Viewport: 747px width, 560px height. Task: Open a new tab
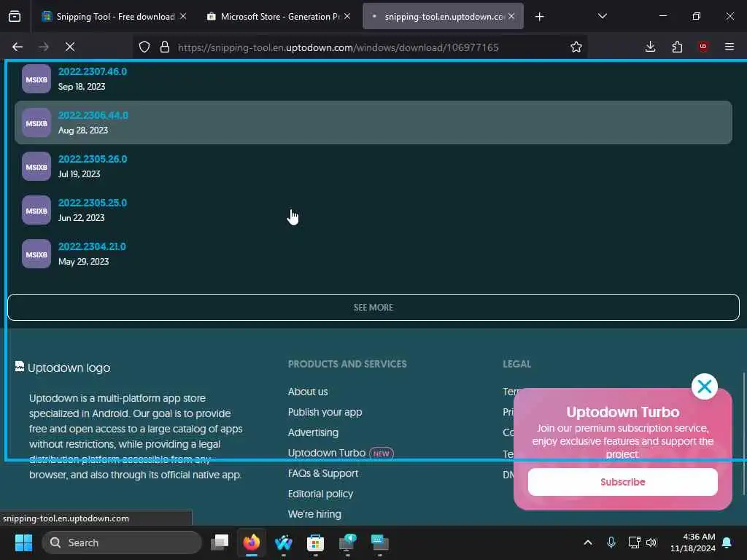coord(539,17)
